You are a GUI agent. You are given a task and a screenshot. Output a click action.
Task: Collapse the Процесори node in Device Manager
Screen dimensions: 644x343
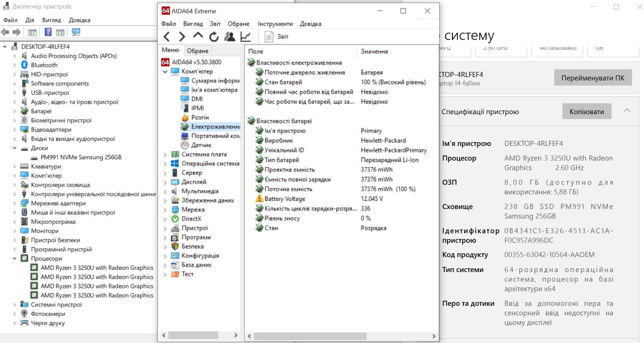(15, 259)
